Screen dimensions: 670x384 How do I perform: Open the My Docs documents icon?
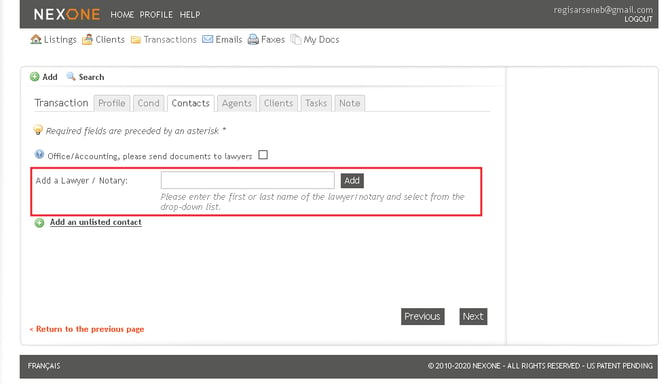(x=296, y=39)
